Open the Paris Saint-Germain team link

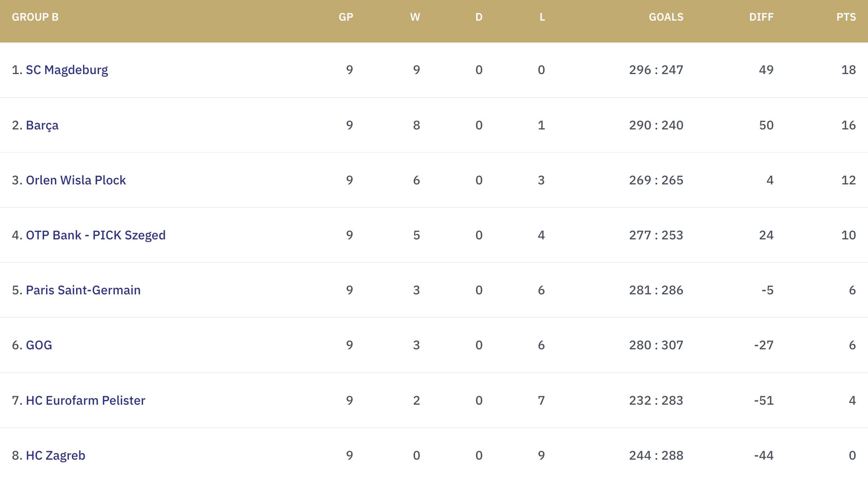tap(83, 290)
